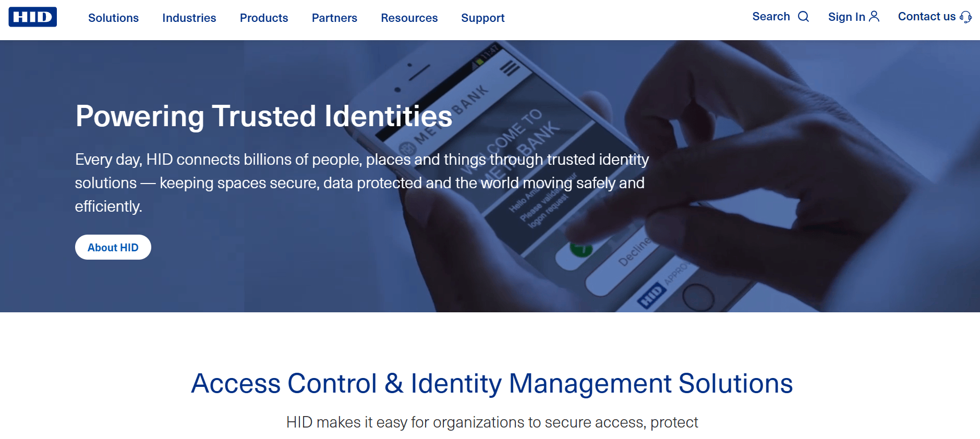Image resolution: width=980 pixels, height=439 pixels.
Task: Click the Search text link
Action: click(771, 17)
